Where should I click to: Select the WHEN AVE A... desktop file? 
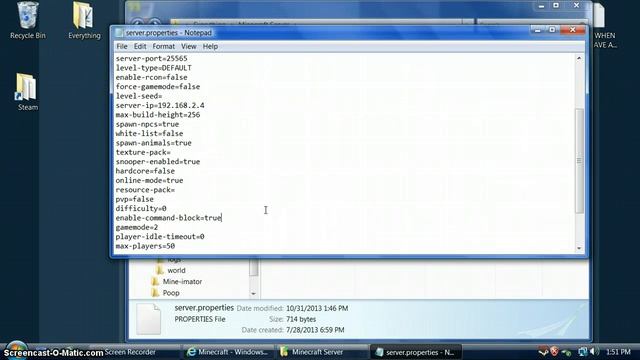(604, 25)
